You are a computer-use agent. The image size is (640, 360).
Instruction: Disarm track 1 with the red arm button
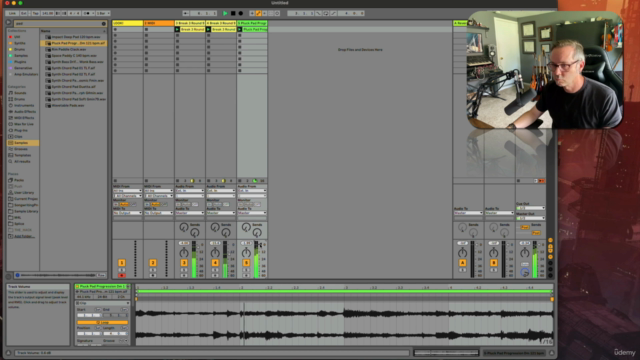click(122, 276)
